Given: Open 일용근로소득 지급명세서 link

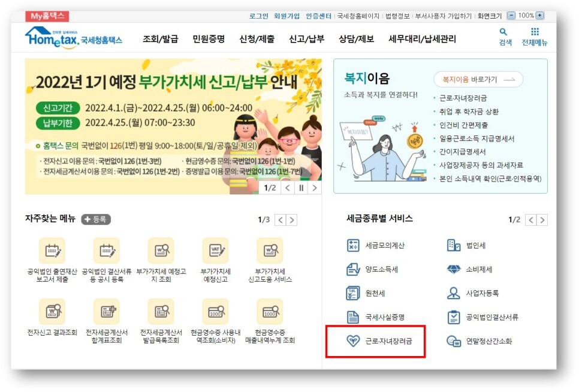Looking at the screenshot, I should coord(477,138).
